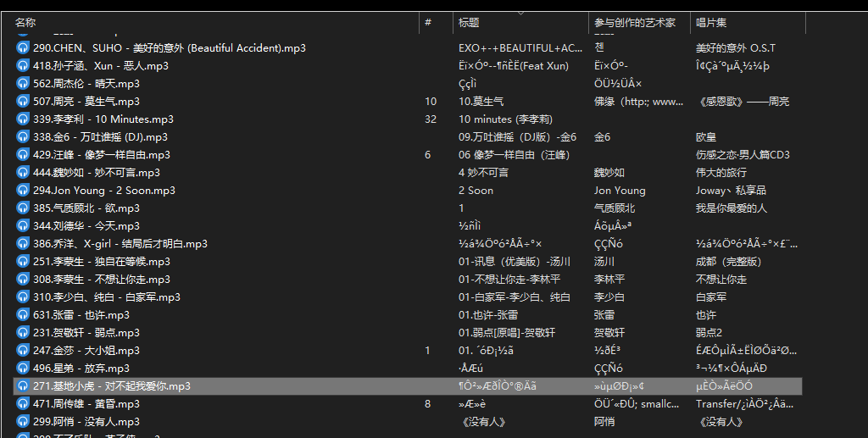
Task: Select file 339.李孝利 - 10 Minutes.mp3
Action: (x=103, y=119)
